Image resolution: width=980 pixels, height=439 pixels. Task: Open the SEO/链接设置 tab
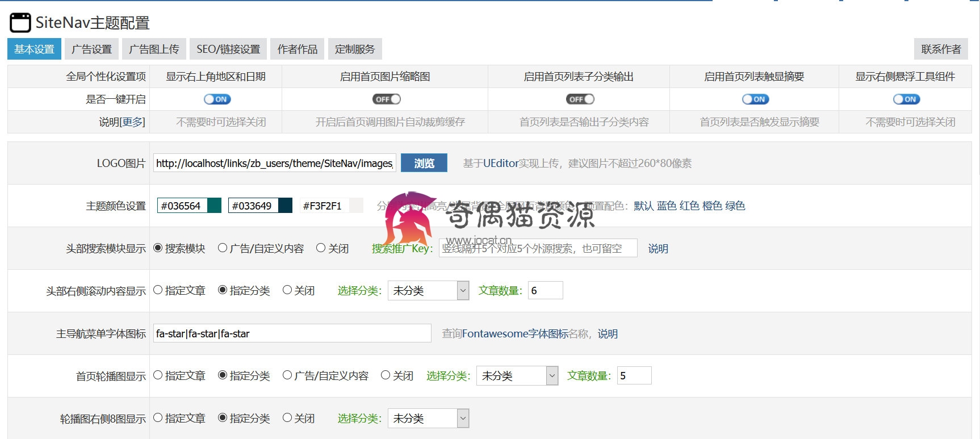228,49
